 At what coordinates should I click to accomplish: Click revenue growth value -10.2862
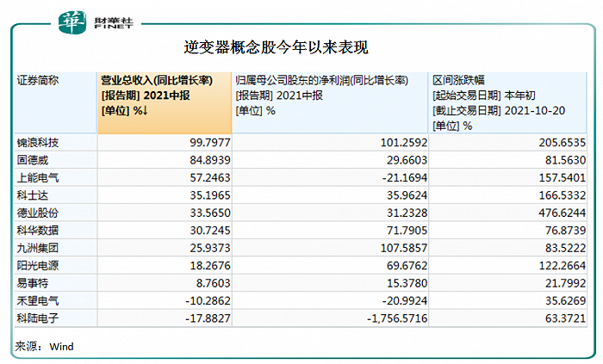pos(208,300)
